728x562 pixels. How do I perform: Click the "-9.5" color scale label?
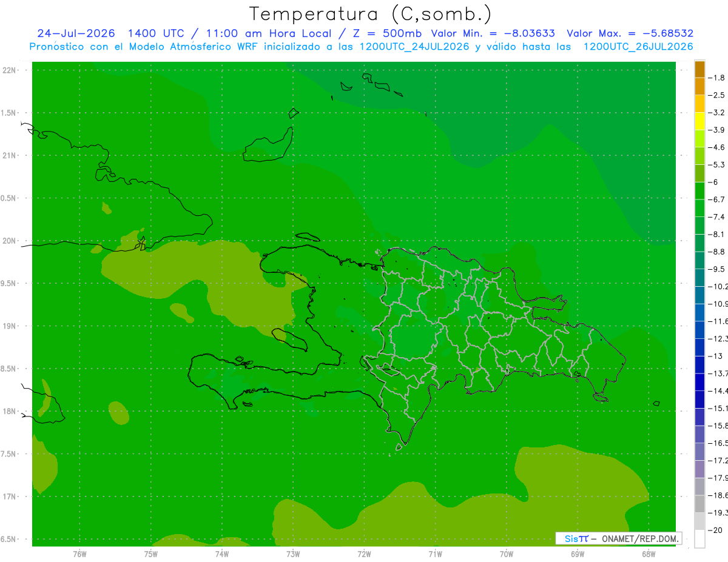point(716,269)
